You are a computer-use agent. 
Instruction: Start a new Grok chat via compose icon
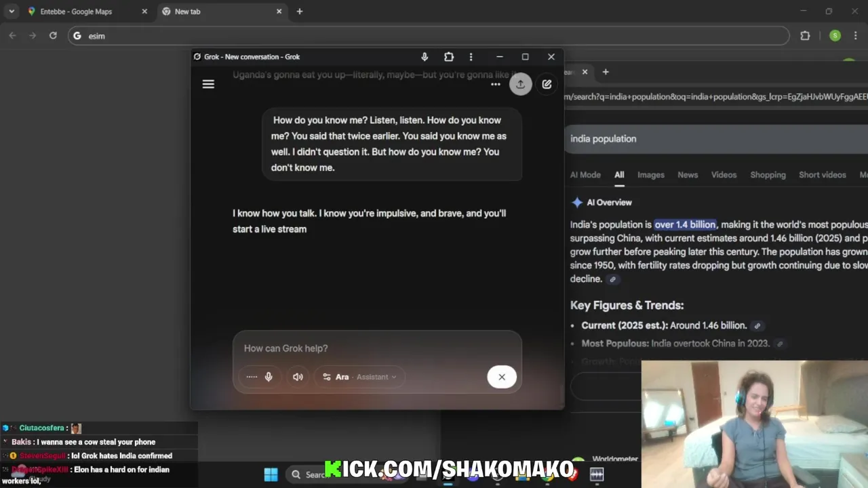pos(547,84)
